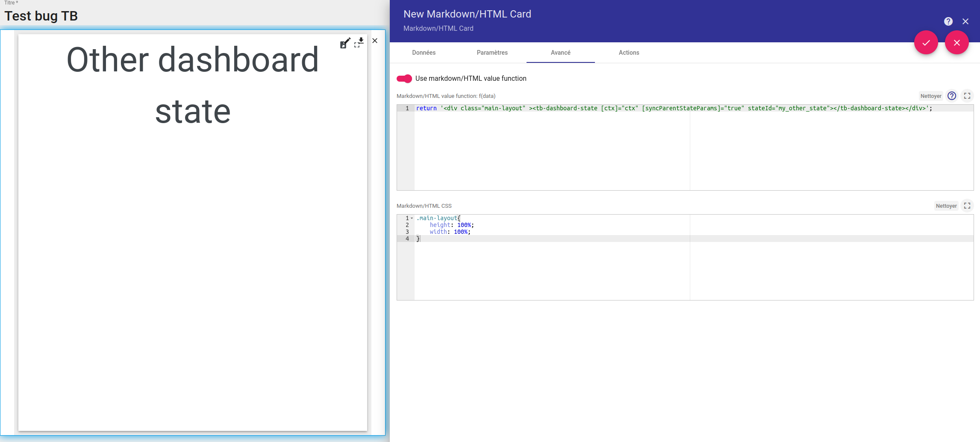Click Nettoyer above the value function editor
This screenshot has height=442, width=980.
(x=931, y=96)
